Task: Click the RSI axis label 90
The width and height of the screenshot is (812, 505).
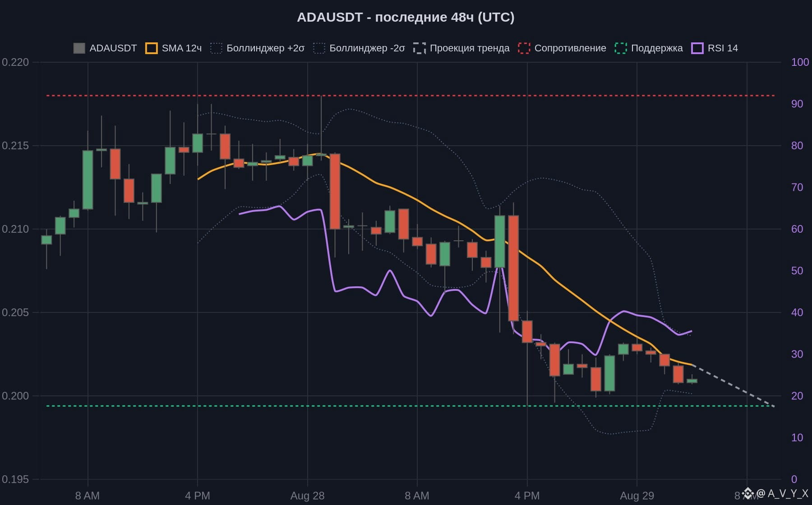Action: point(797,104)
